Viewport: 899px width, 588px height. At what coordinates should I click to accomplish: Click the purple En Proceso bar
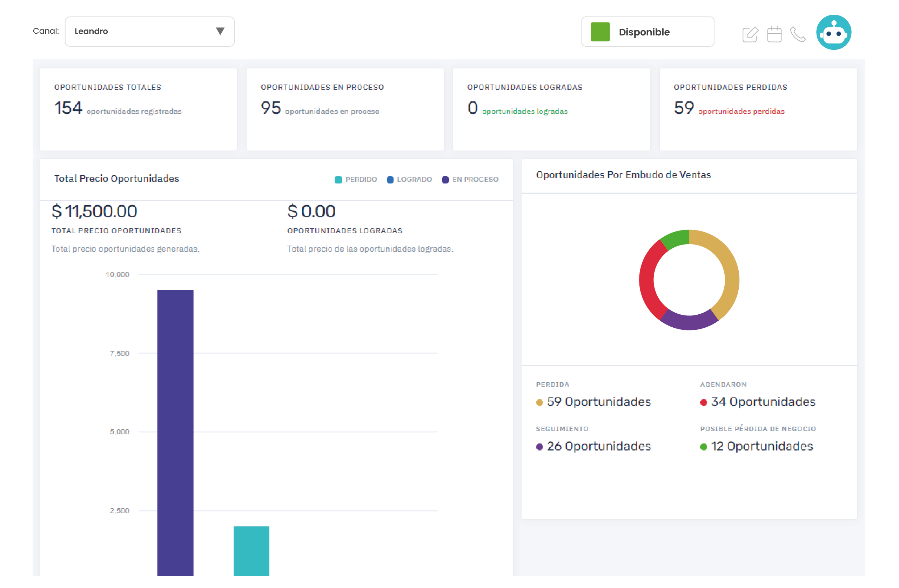click(x=175, y=433)
